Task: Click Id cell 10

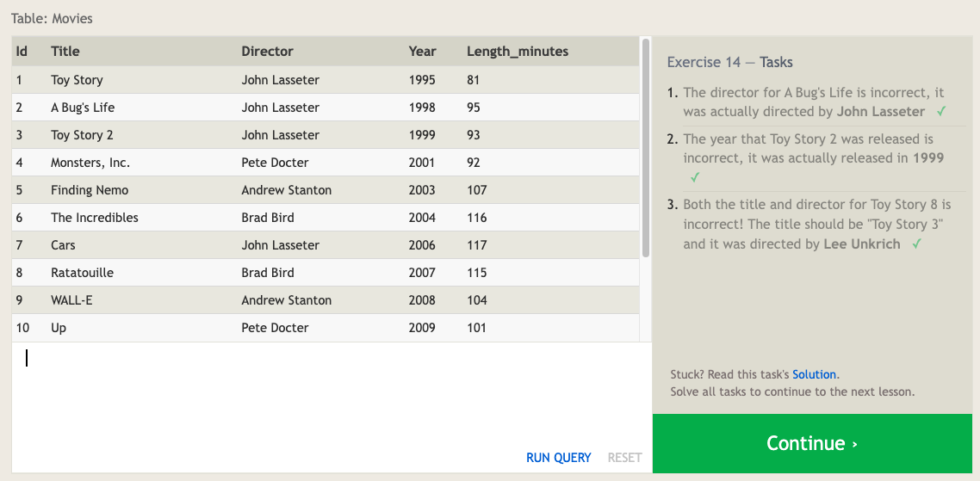Action: pos(22,327)
